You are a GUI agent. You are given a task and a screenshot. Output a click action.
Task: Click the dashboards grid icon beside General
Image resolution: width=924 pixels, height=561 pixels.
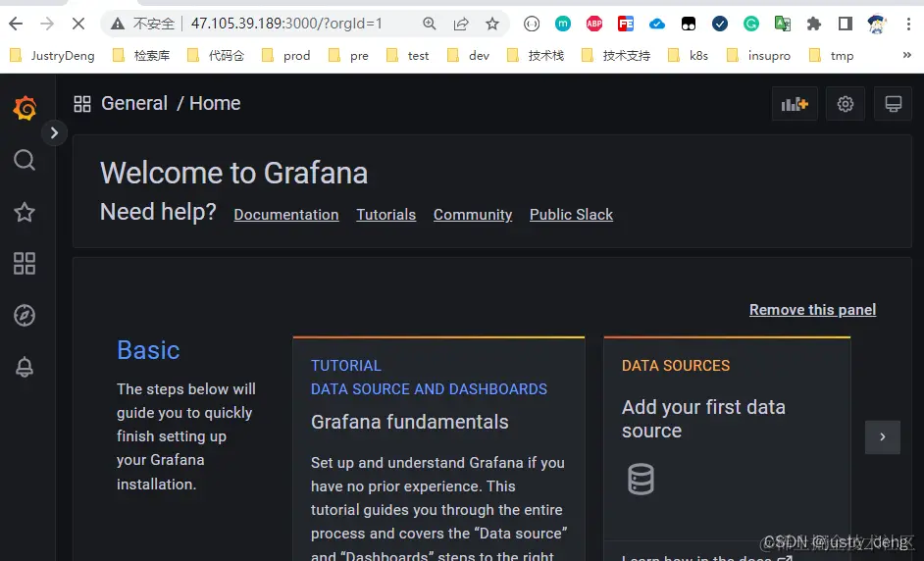pos(82,104)
